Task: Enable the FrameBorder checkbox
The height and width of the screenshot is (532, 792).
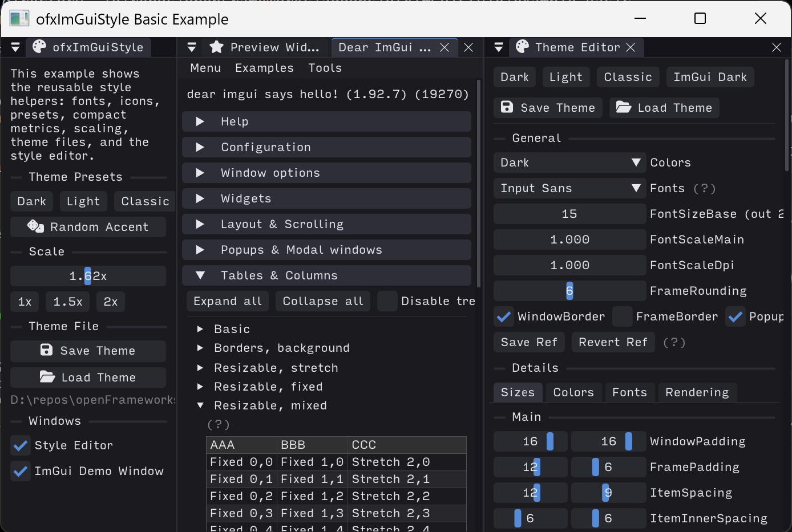Action: point(623,316)
